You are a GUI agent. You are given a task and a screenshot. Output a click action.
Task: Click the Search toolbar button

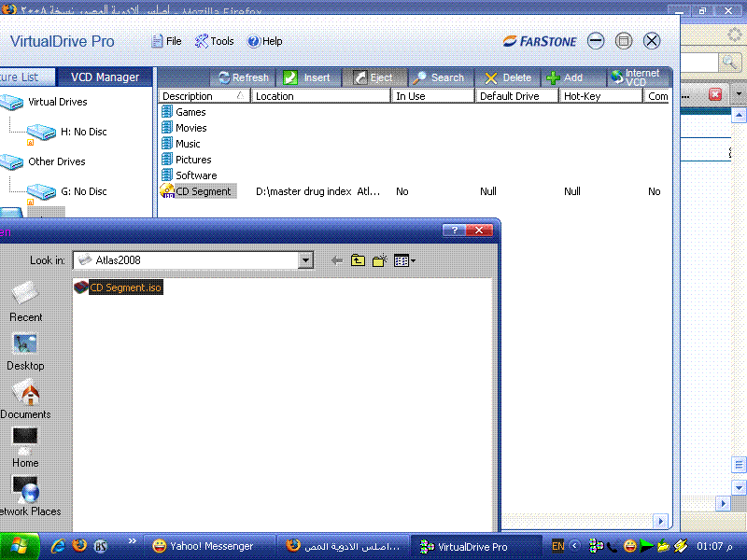click(x=439, y=77)
